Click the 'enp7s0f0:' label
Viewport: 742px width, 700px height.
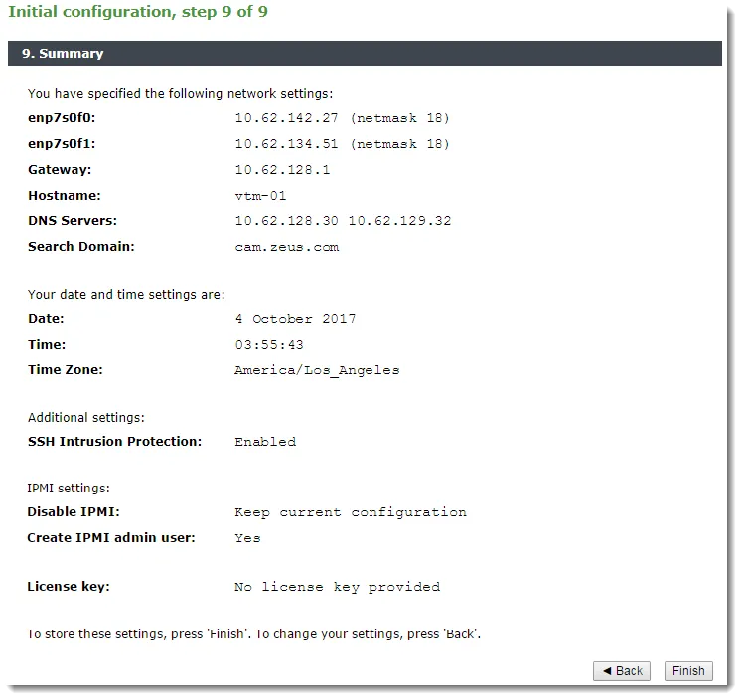point(62,118)
